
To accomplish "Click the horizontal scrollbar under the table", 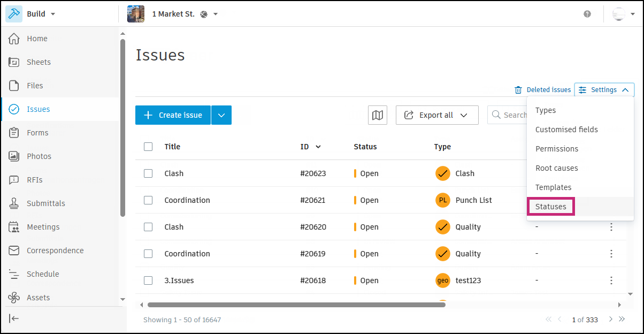I will 296,305.
